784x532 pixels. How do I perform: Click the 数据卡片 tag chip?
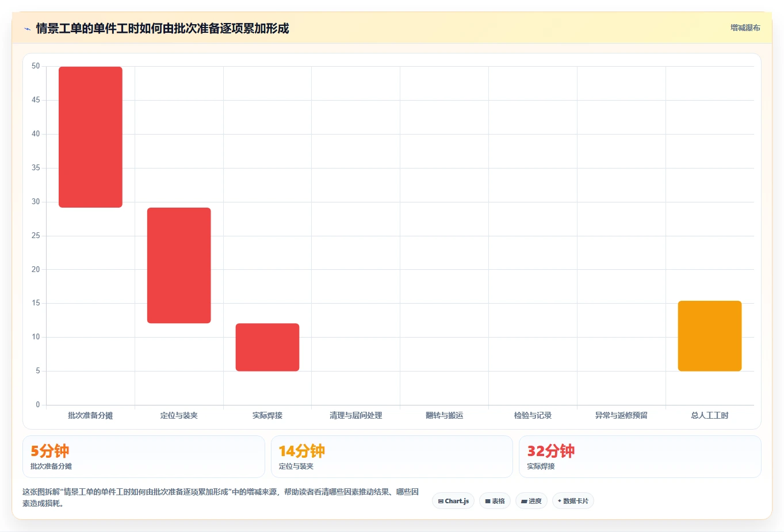pyautogui.click(x=573, y=501)
